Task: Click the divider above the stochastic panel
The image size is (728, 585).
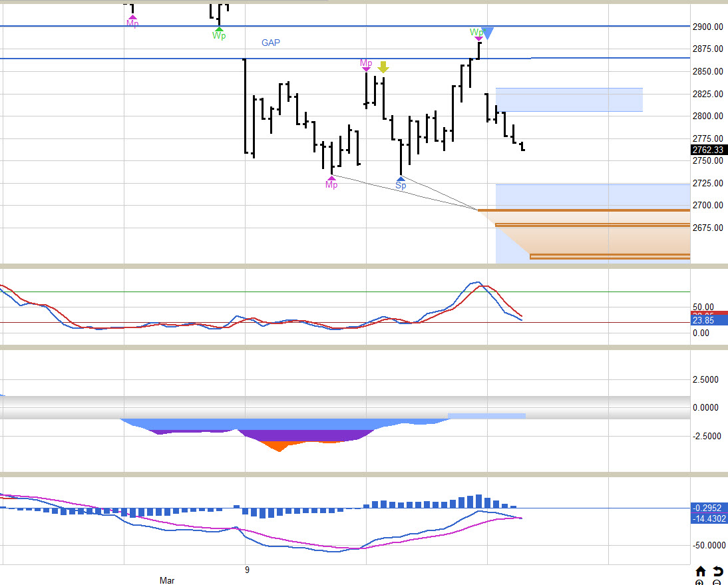Action: (x=364, y=266)
